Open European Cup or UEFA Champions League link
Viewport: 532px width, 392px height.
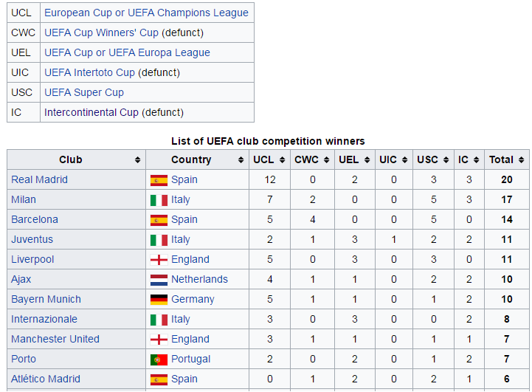tap(146, 13)
